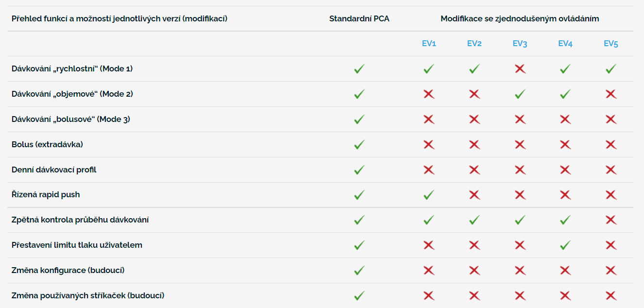This screenshot has width=644, height=308.
Task: Open the EV2 modification link
Action: [475, 44]
